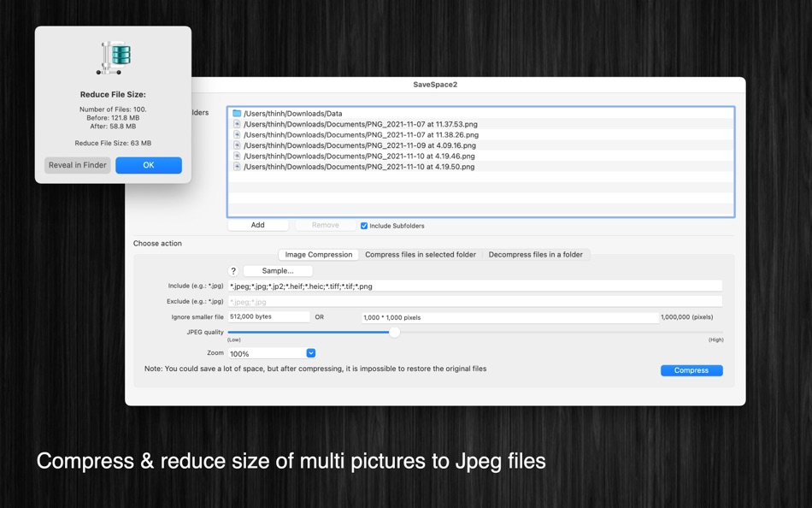Click file icon of PNG_2021-11-09 at 4.09.16.png

[x=237, y=145]
